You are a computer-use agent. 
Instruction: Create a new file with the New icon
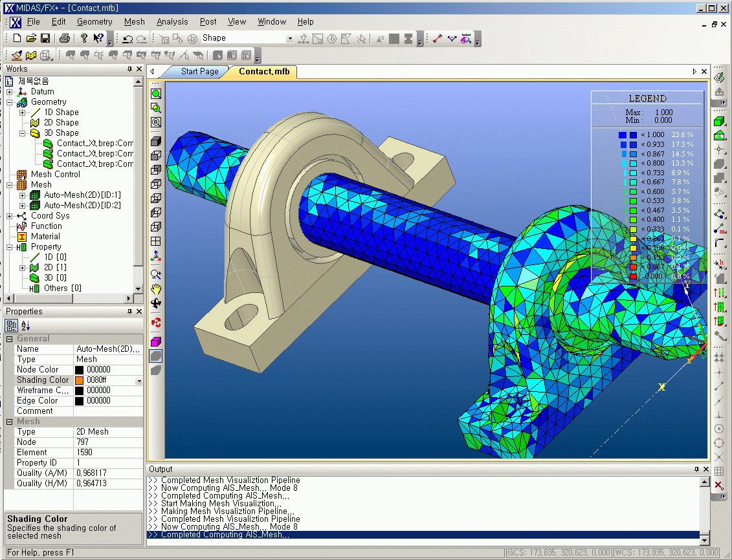(x=17, y=38)
